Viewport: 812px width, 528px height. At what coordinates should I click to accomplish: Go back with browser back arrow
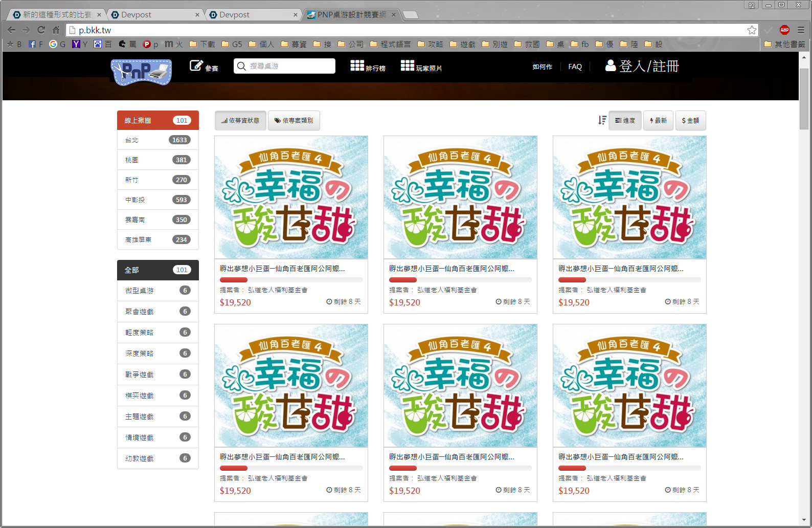tap(11, 30)
